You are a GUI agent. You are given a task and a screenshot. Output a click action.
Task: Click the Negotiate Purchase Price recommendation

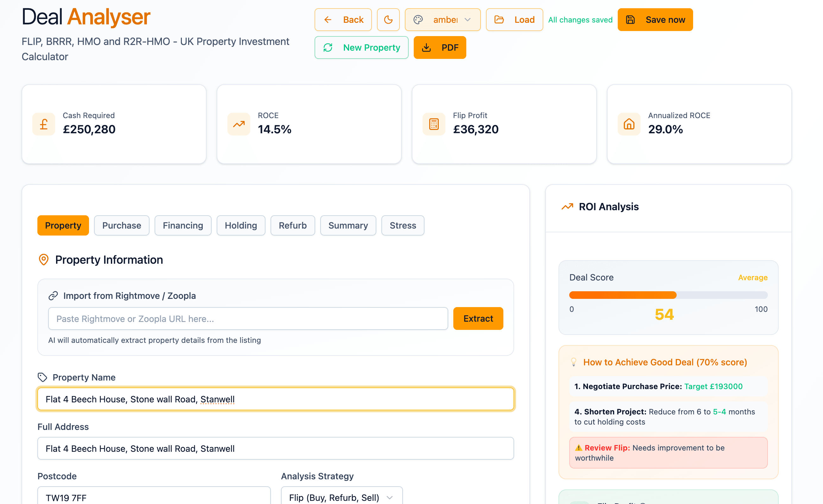[668, 386]
